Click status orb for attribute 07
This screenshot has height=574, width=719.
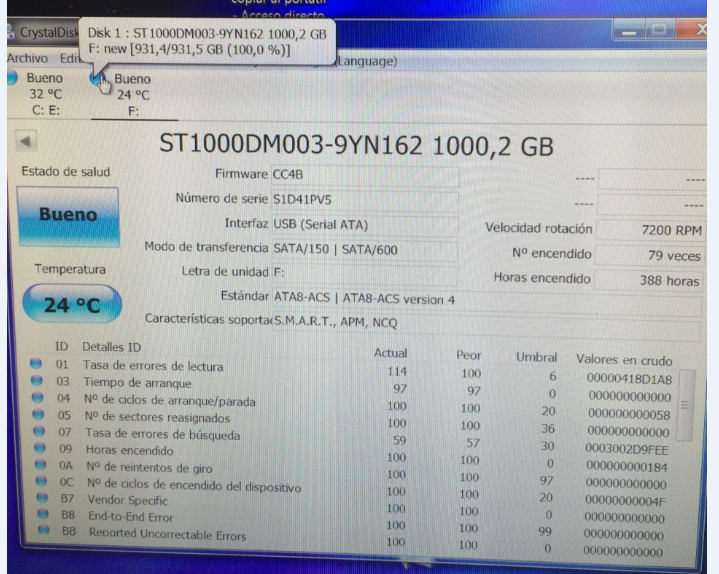[39, 431]
